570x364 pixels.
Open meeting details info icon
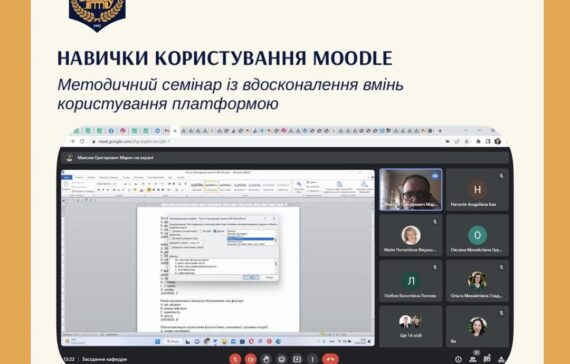pyautogui.click(x=458, y=359)
